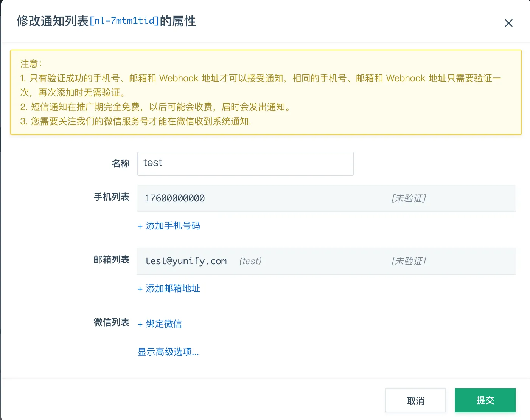Submit changes with the 提交 button
The width and height of the screenshot is (530, 420).
tap(485, 400)
